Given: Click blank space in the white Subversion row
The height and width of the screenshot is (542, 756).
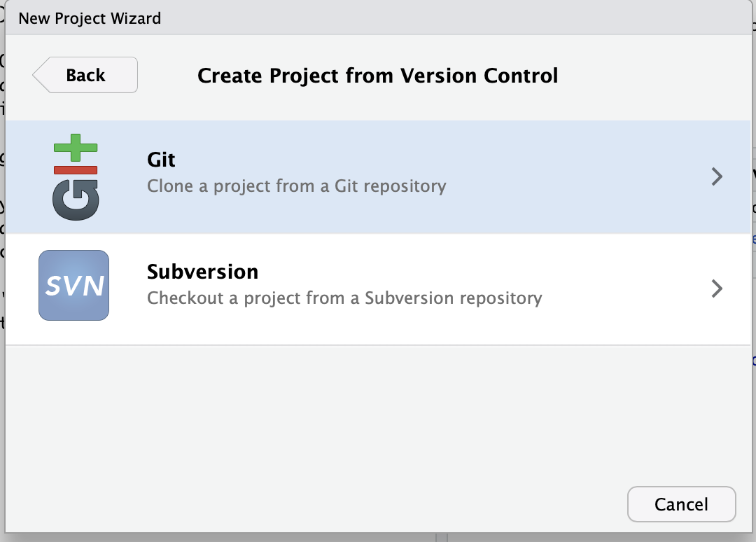Looking at the screenshot, I should click(x=616, y=289).
